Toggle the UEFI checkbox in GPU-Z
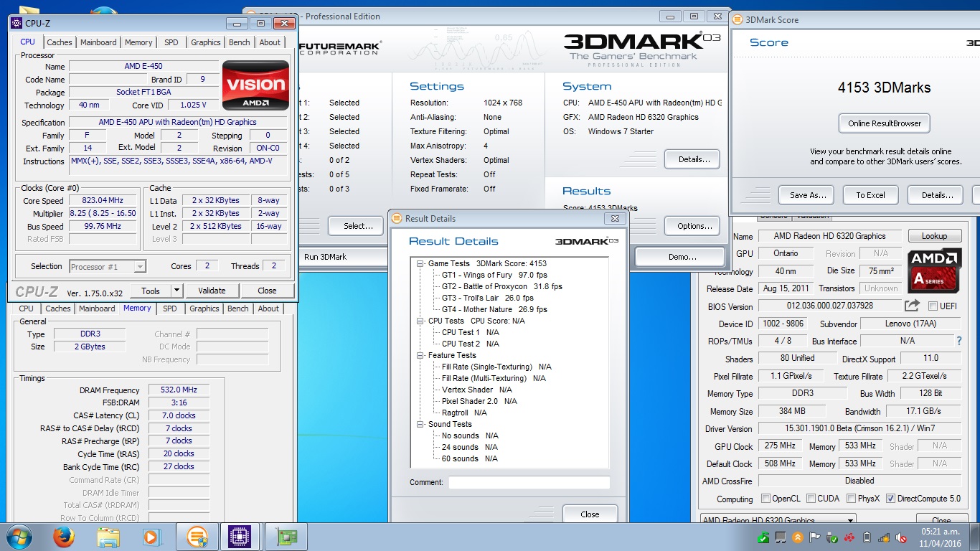This screenshot has width=980, height=551. pos(933,306)
